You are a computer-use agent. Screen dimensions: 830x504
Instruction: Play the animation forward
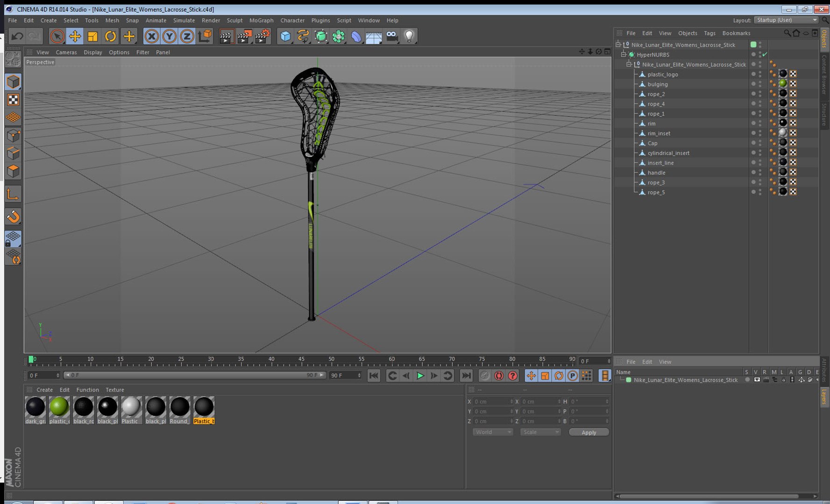click(x=420, y=376)
